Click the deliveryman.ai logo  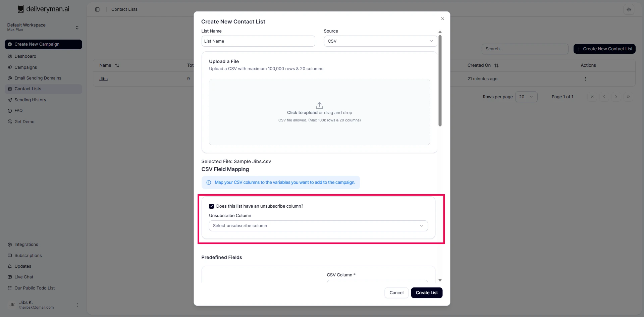pos(43,9)
